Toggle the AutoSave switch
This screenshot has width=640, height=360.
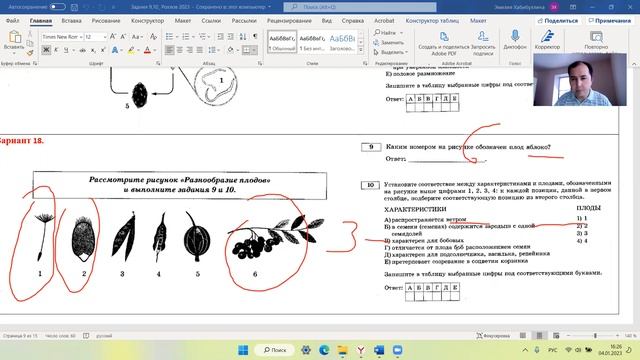pos(58,7)
